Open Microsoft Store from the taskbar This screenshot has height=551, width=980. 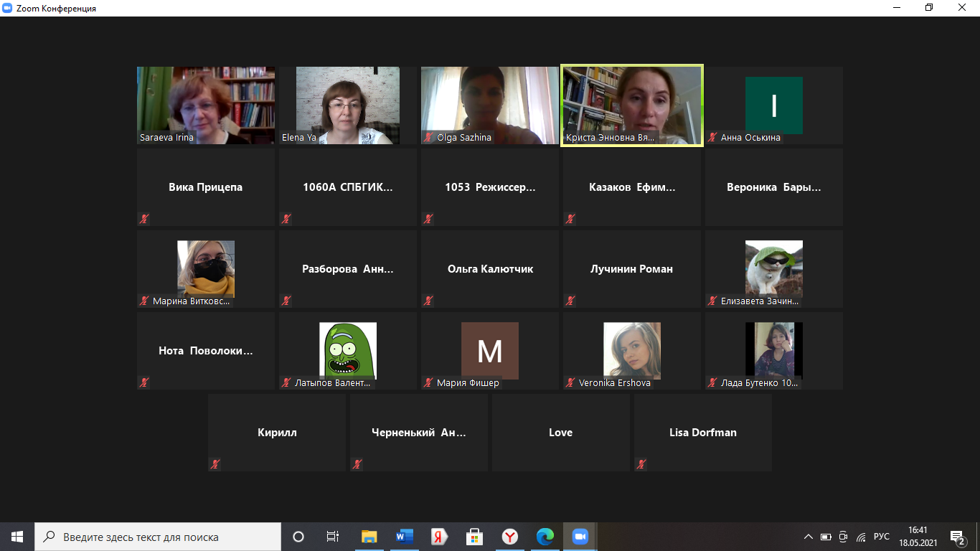pyautogui.click(x=474, y=537)
